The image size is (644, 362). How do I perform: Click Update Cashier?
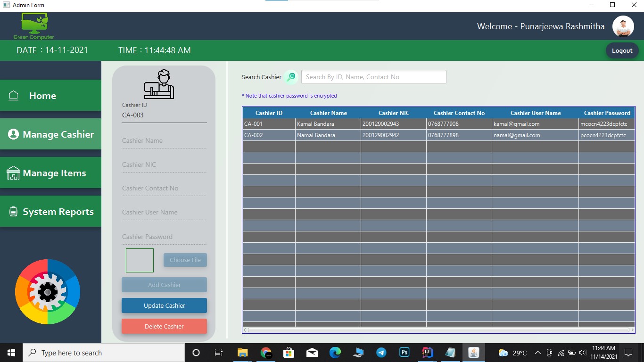(164, 305)
